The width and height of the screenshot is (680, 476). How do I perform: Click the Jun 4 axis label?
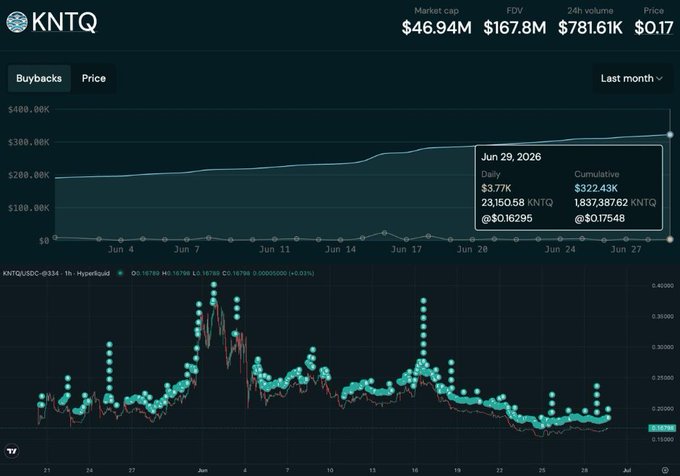(121, 249)
